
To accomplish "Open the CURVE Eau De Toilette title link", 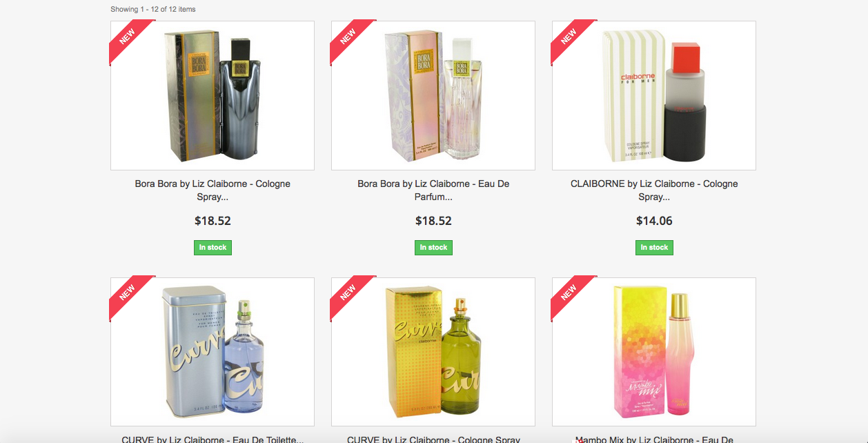I will point(213,439).
